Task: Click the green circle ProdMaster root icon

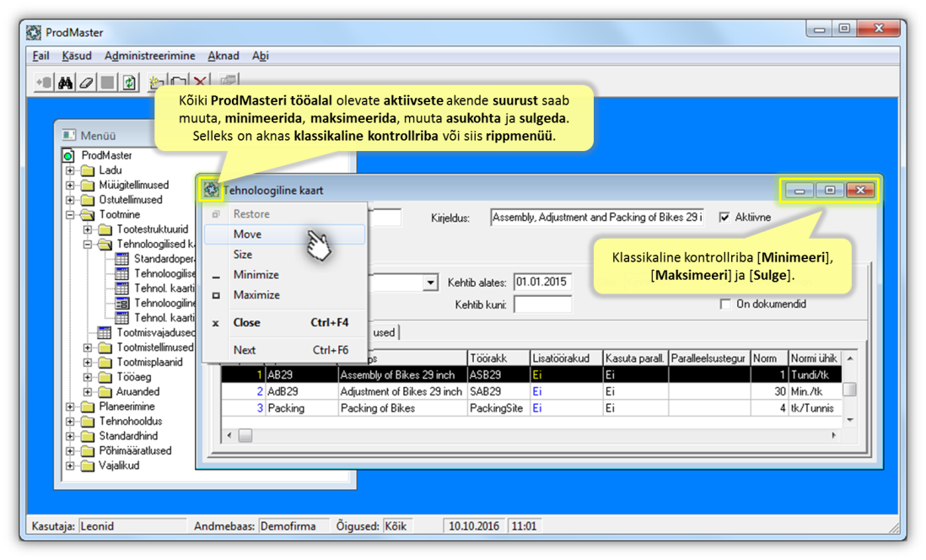Action: click(68, 155)
